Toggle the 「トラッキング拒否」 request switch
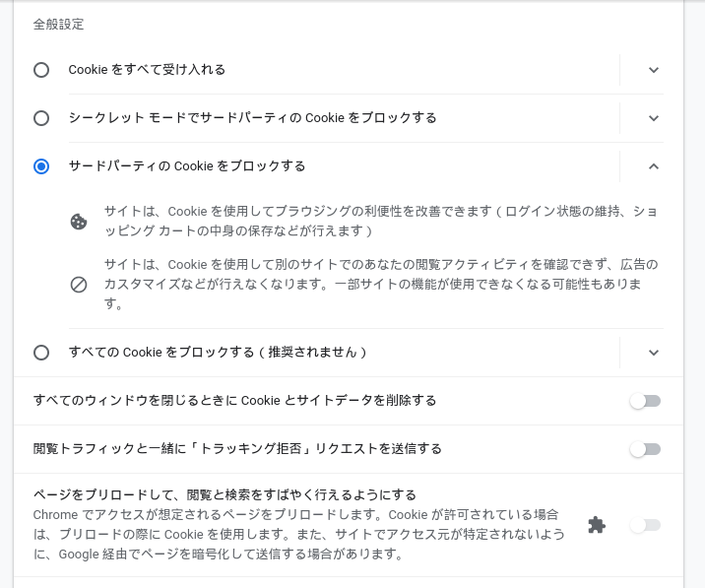This screenshot has height=588, width=705. [645, 449]
